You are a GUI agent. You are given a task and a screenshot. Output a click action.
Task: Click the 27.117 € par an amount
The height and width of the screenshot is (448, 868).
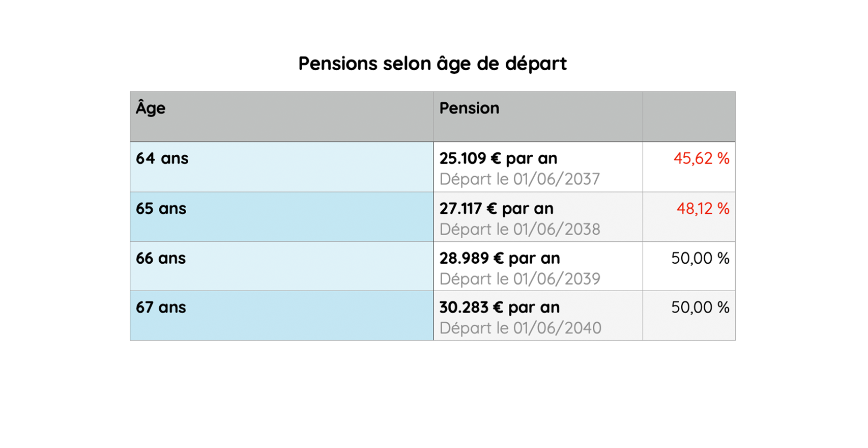point(496,209)
